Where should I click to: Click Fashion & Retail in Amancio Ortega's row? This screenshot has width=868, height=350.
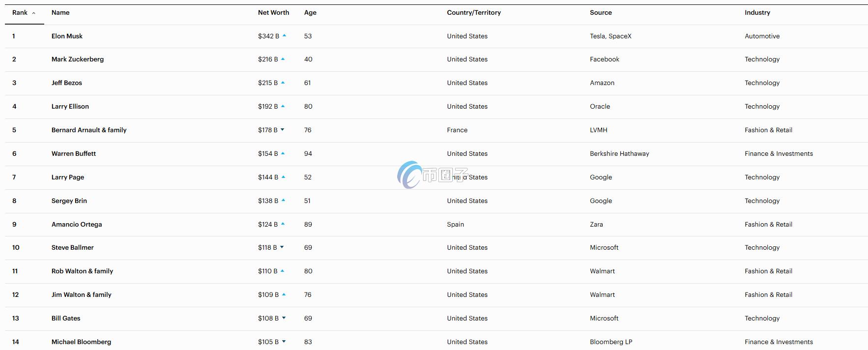[768, 225]
